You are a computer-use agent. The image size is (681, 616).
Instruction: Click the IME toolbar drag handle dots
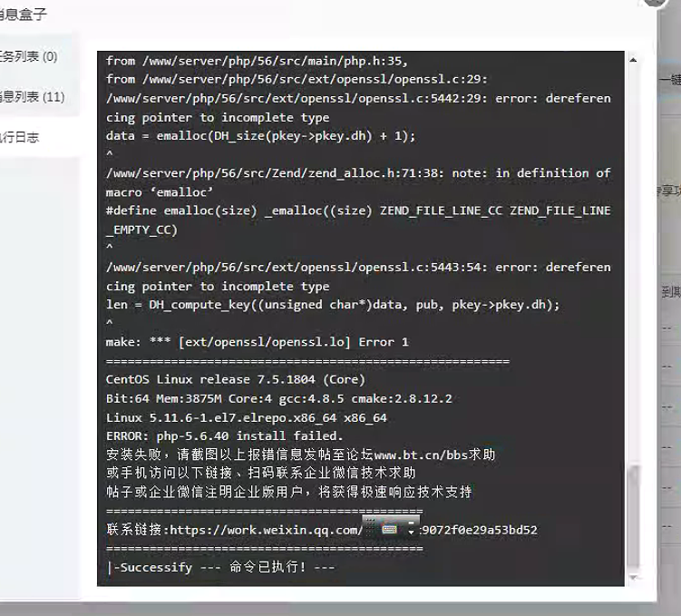tap(371, 526)
